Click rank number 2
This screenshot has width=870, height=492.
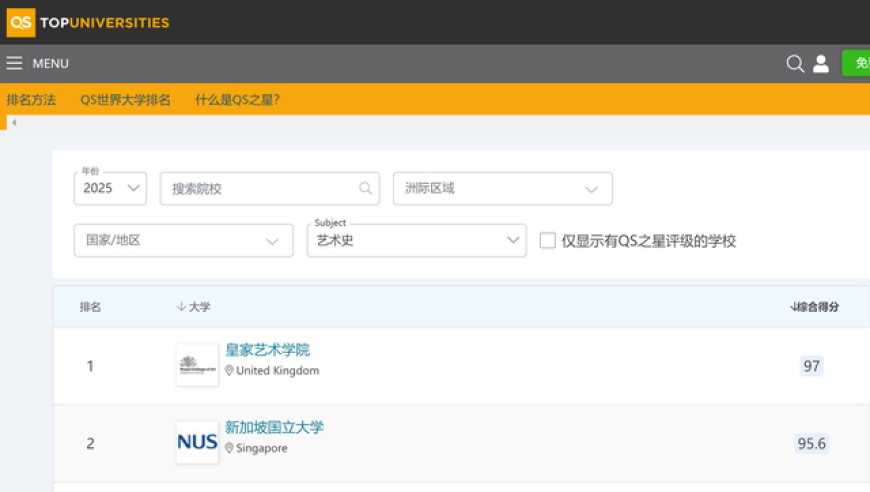[90, 444]
